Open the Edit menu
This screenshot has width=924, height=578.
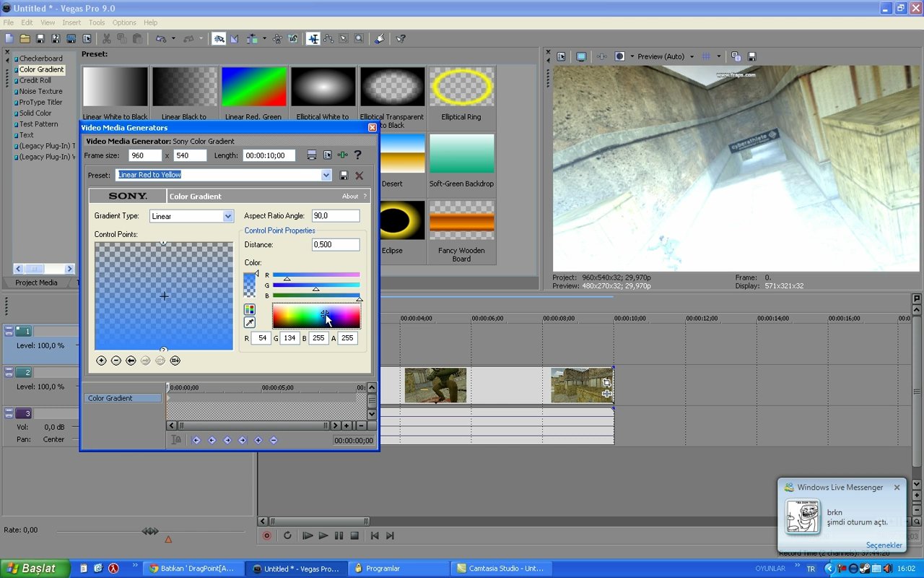point(27,22)
